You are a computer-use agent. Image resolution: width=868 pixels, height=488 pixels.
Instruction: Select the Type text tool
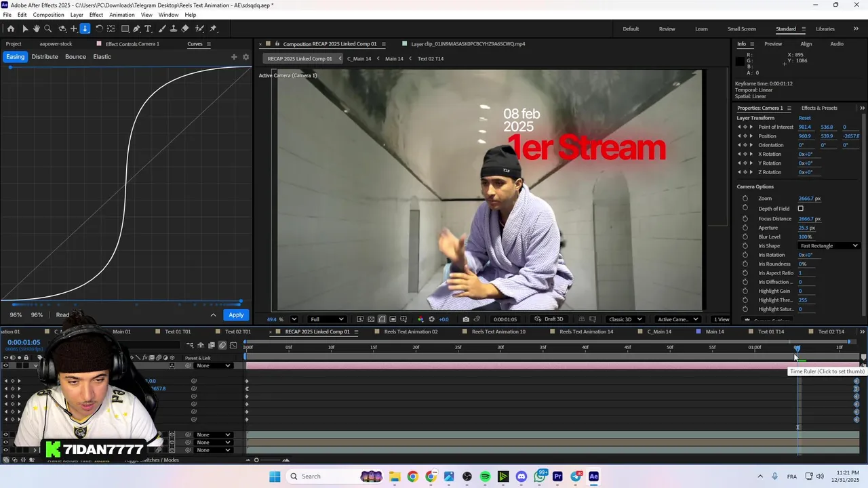(x=148, y=28)
